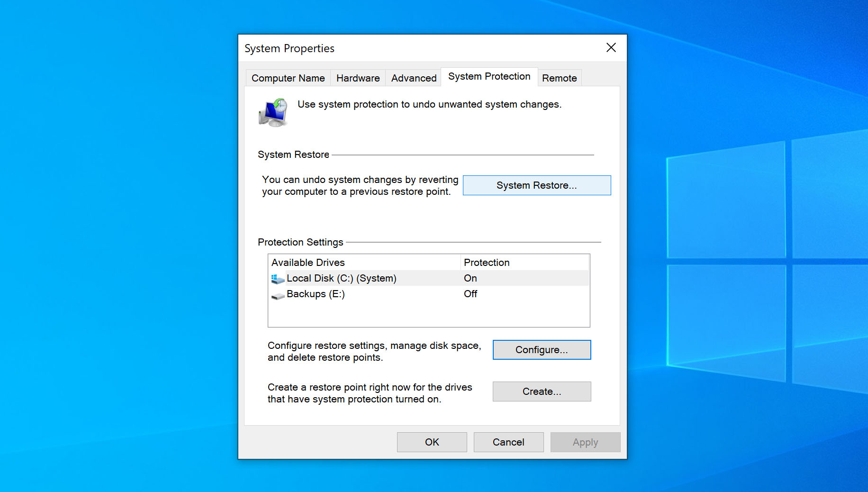Viewport: 868px width, 492px height.
Task: Click Create to make a restore point
Action: [x=542, y=392]
